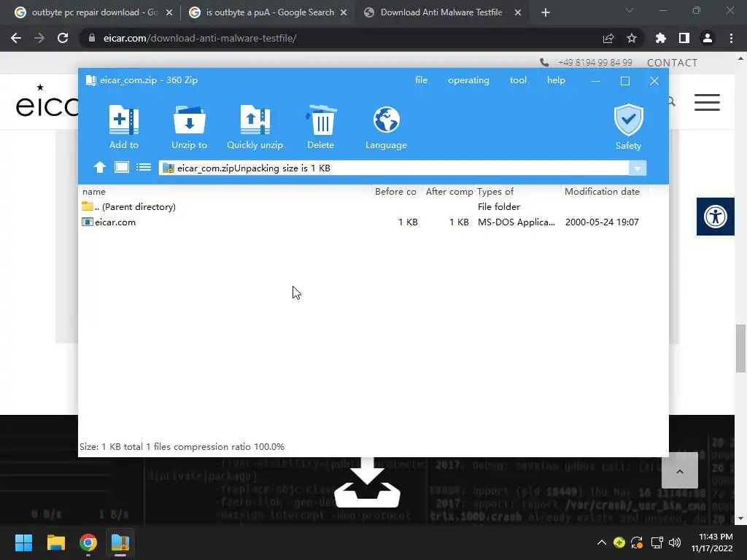Click the Chrome forward arrow

coord(39,38)
